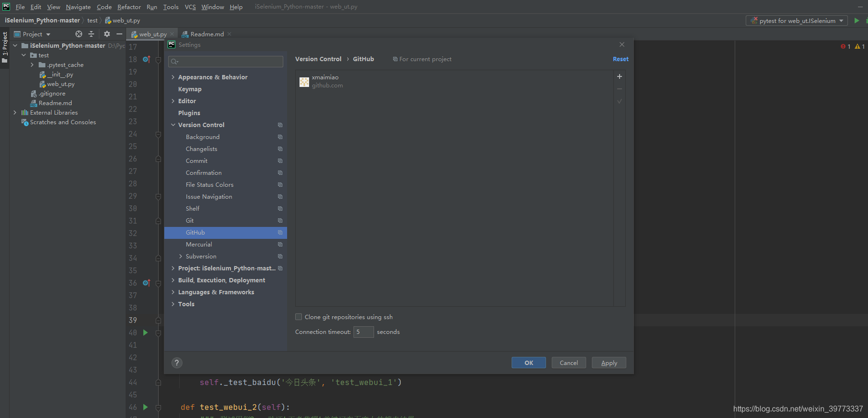Click the run gutter arrow on line 46
This screenshot has height=418, width=868.
(x=146, y=407)
